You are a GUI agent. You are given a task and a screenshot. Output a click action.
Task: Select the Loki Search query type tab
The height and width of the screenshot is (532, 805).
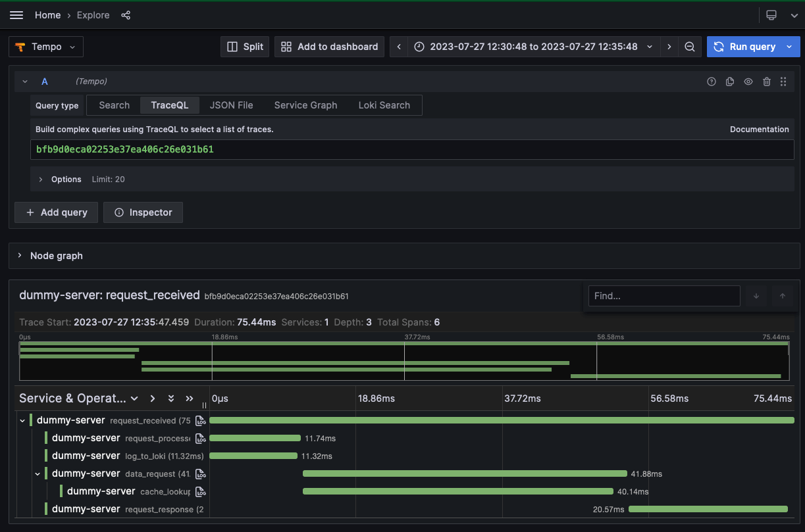click(x=384, y=105)
